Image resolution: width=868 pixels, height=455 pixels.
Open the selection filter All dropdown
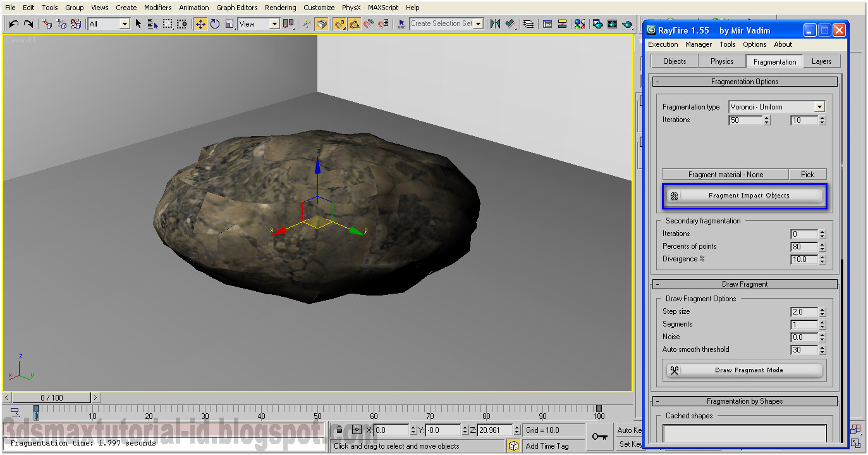[x=125, y=23]
